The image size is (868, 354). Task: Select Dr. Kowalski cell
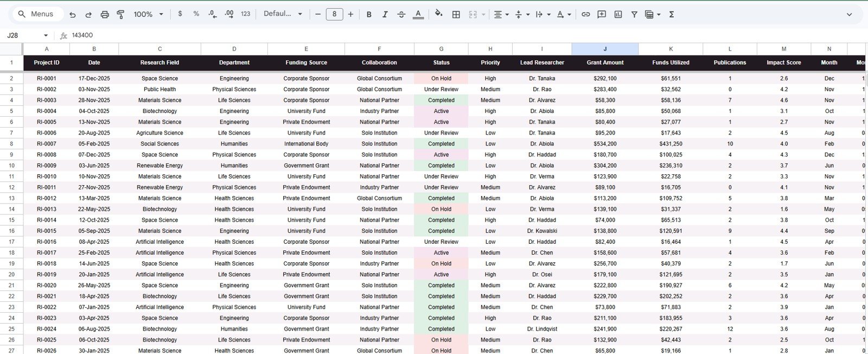click(542, 231)
